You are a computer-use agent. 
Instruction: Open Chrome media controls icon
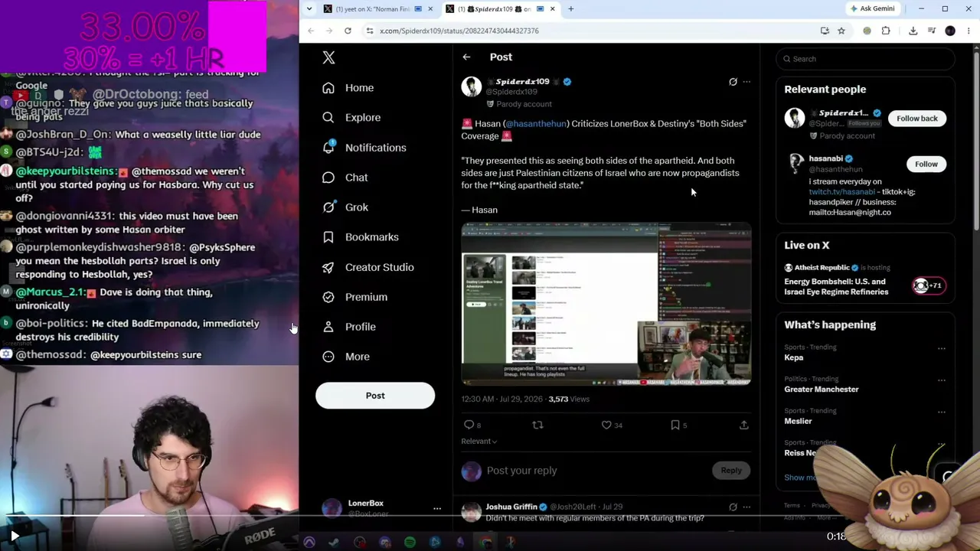click(932, 31)
